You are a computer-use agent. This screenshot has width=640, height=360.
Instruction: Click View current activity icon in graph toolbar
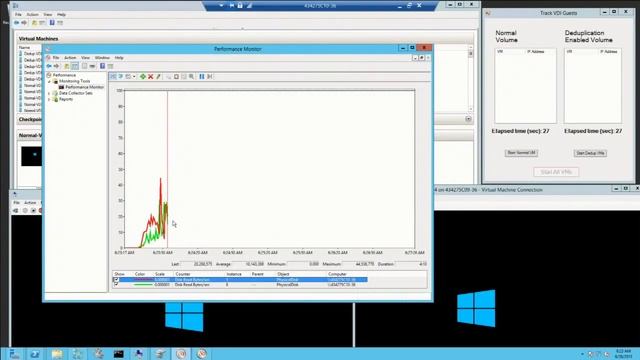point(113,77)
